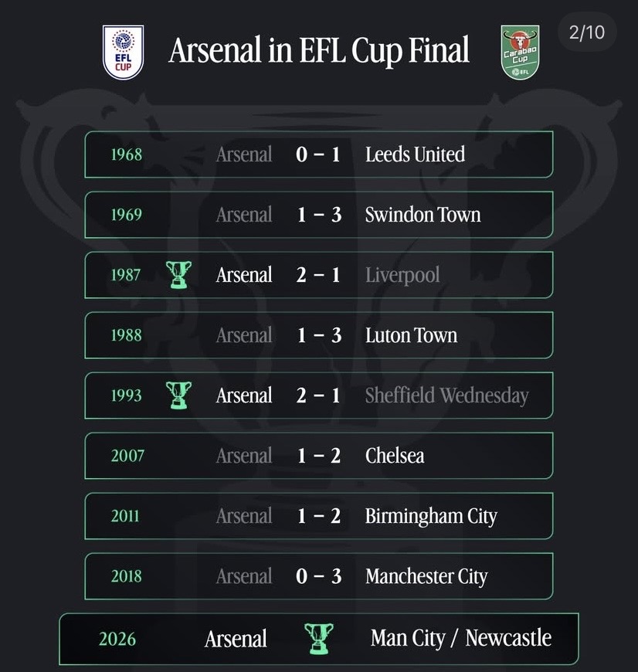Click the Sheffield Wednesday team name
The height and width of the screenshot is (672, 638).
point(446,395)
